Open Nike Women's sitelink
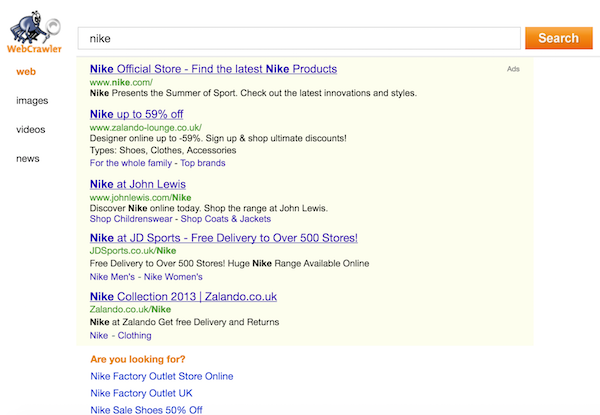The width and height of the screenshot is (600, 415). 173,277
